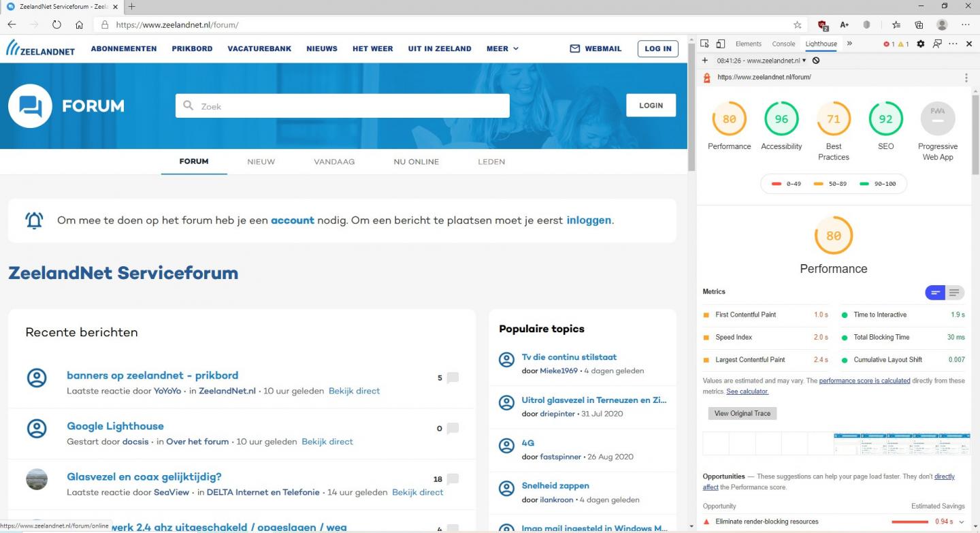Select the FORUM tab
The height and width of the screenshot is (533, 980).
point(194,162)
